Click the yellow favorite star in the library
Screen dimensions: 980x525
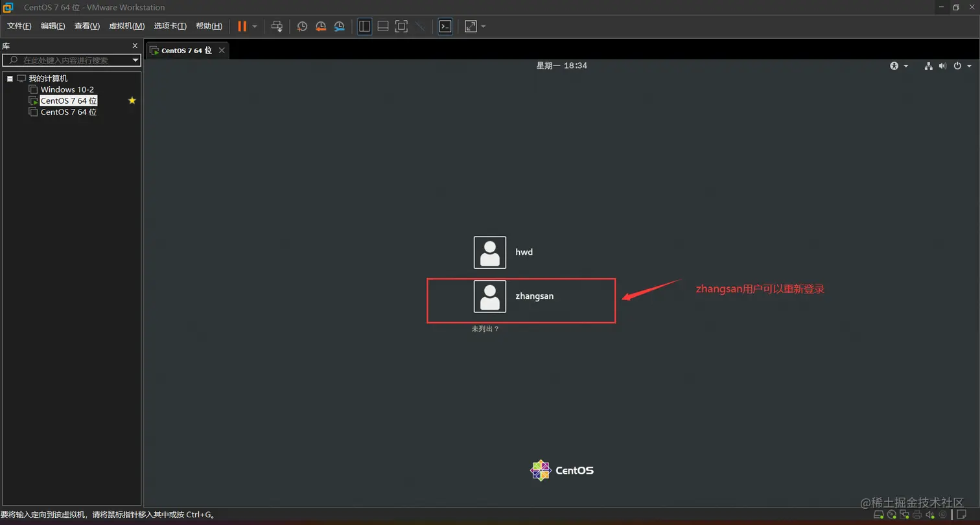(x=132, y=100)
